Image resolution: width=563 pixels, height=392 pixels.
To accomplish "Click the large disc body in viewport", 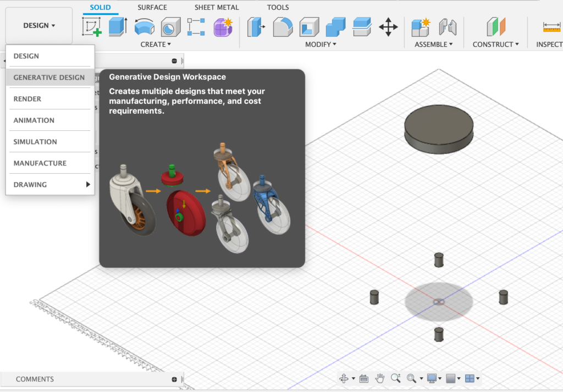I will pyautogui.click(x=439, y=125).
